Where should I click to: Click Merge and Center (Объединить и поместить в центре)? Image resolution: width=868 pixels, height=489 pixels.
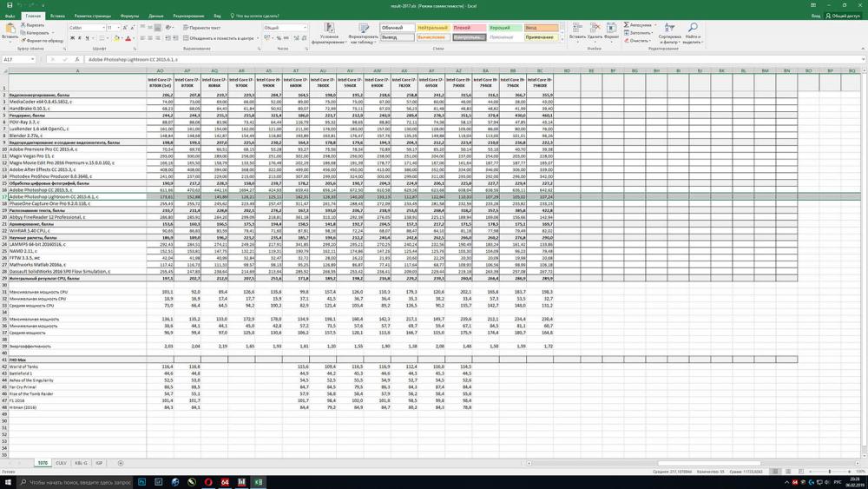coord(218,38)
